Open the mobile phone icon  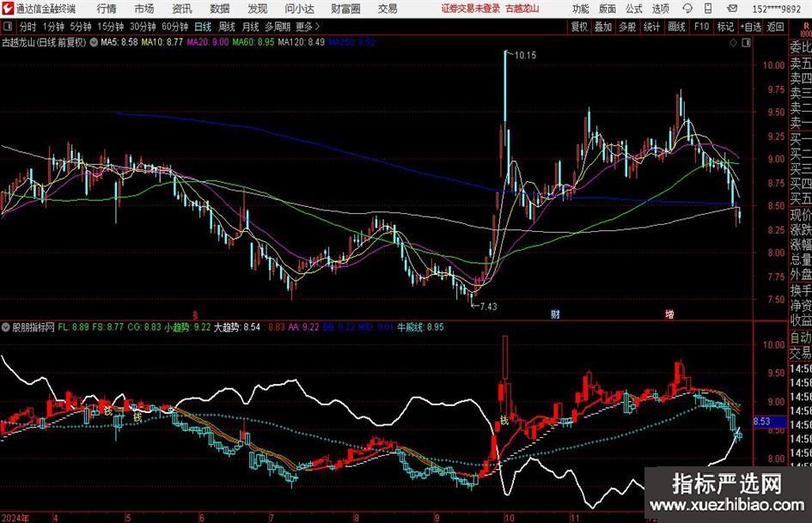pyautogui.click(x=708, y=9)
